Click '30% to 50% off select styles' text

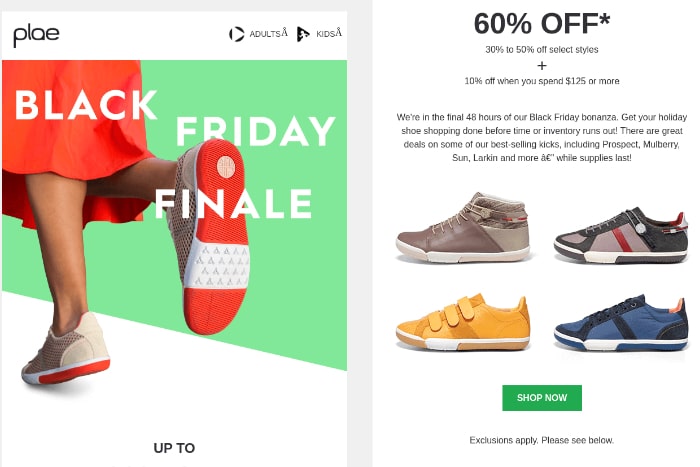tap(542, 50)
